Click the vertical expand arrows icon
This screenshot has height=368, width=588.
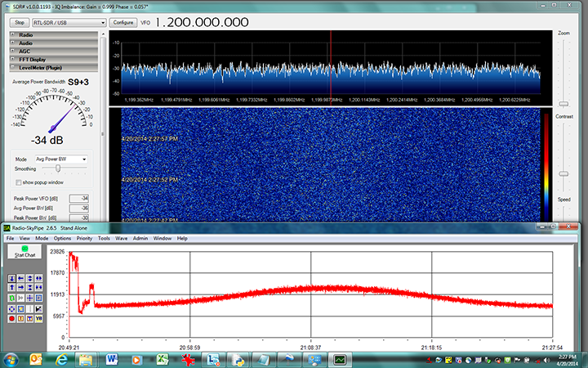click(29, 278)
